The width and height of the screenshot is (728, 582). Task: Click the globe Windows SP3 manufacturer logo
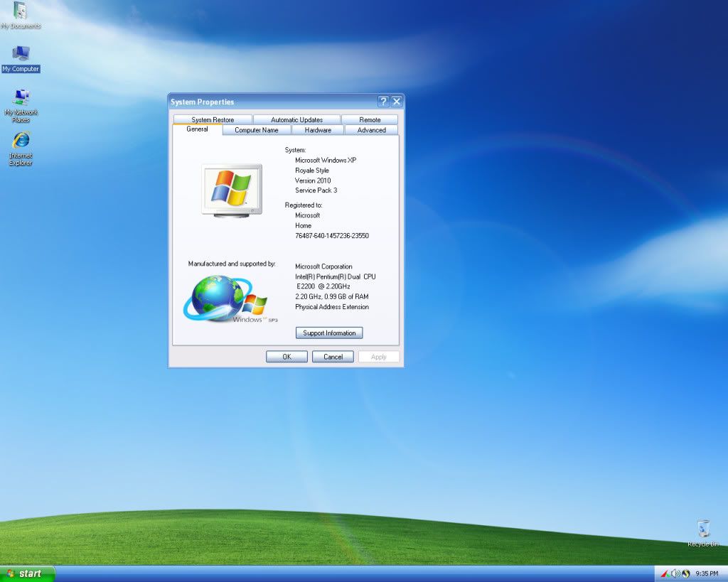tap(231, 299)
